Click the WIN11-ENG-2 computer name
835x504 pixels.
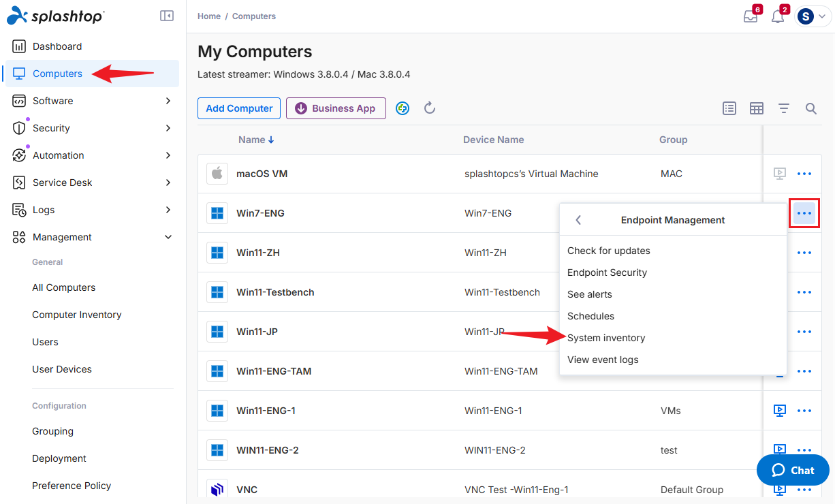coord(268,450)
